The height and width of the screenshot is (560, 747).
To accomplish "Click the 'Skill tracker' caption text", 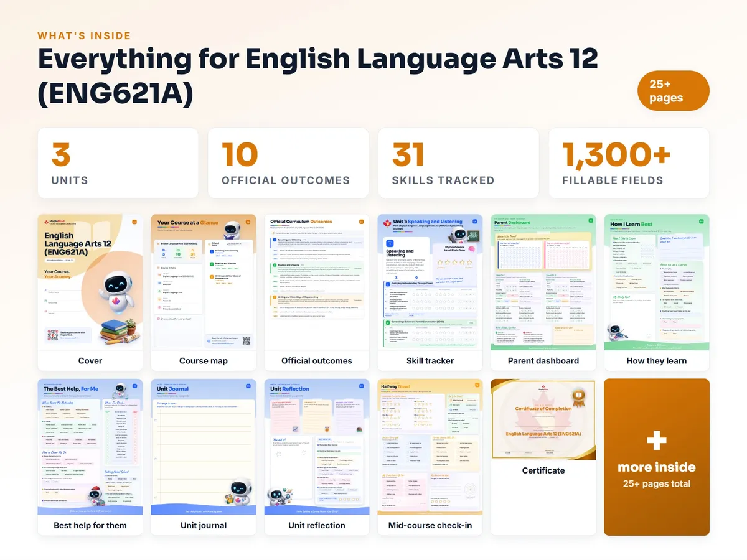I will (430, 361).
